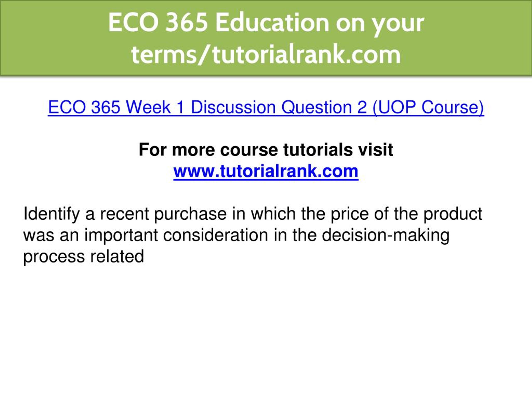532x399 pixels.
Task: Click "(UOP Course)" in the blue link
Action: click(428, 107)
